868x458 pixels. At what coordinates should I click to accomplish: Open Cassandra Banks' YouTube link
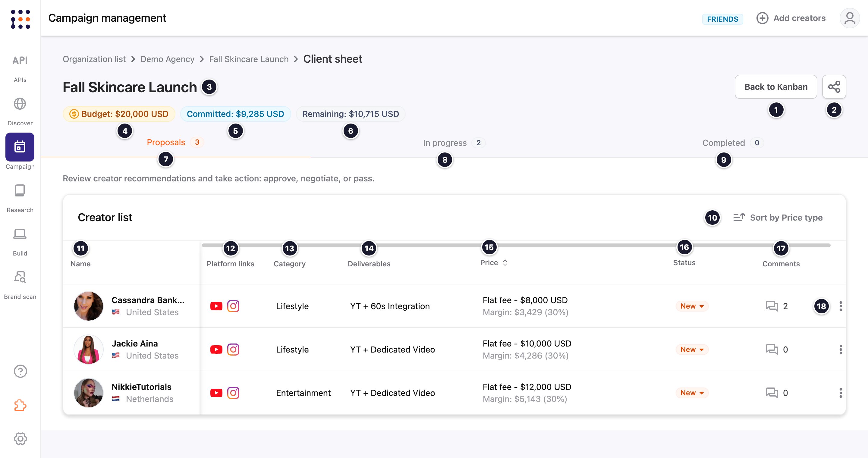click(x=216, y=306)
